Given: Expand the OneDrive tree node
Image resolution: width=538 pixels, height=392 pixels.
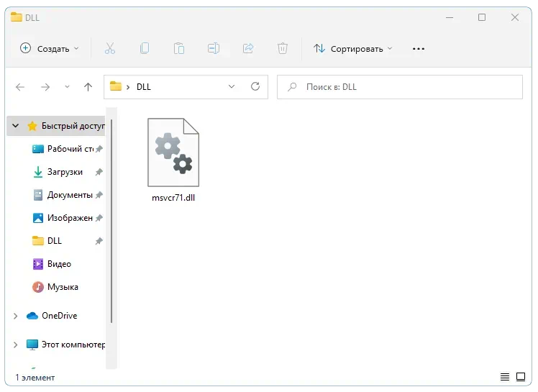Looking at the screenshot, I should point(15,316).
